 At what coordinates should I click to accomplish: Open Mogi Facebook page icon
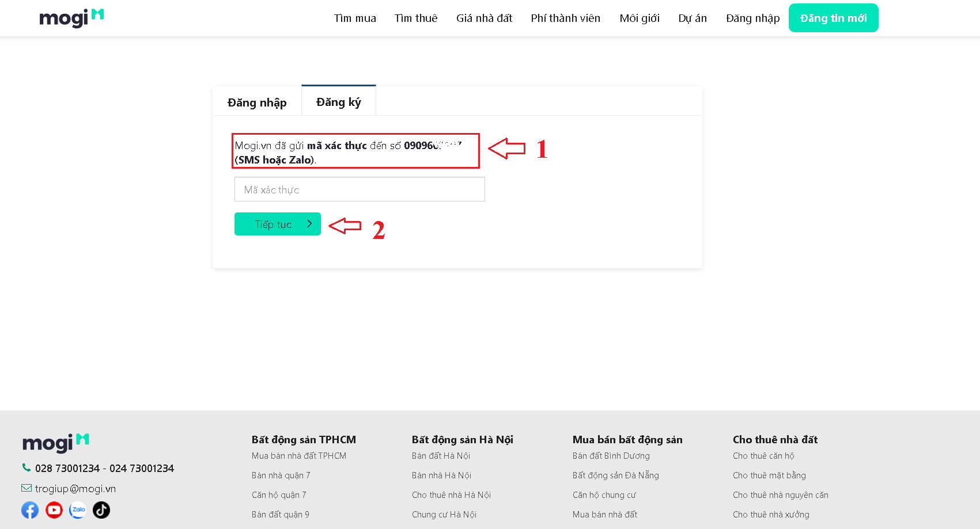point(30,510)
